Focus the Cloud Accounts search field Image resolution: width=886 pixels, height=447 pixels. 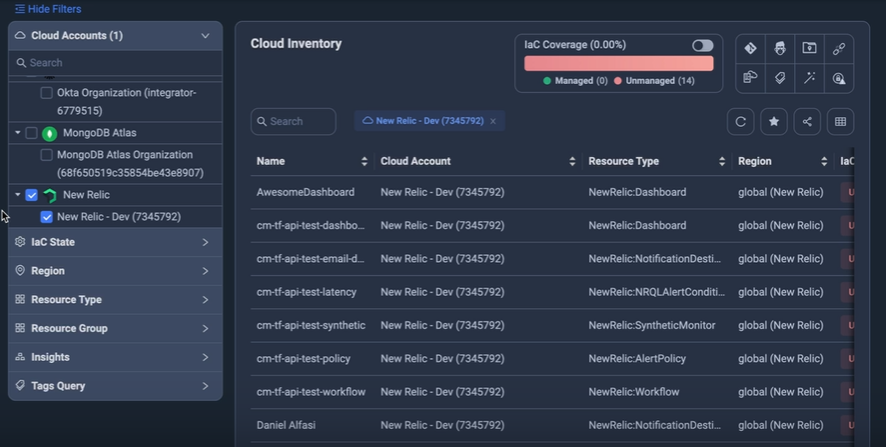pos(115,63)
